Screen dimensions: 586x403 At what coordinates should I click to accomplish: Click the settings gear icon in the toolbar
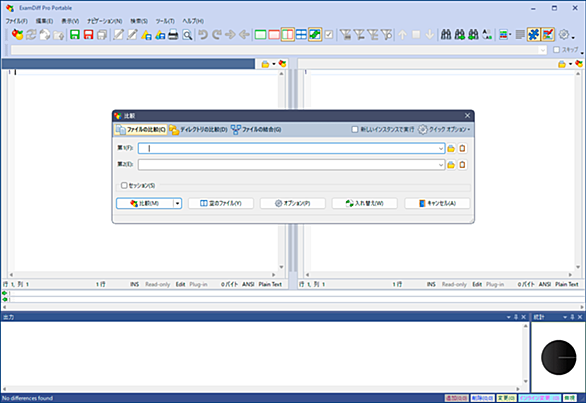tap(564, 35)
